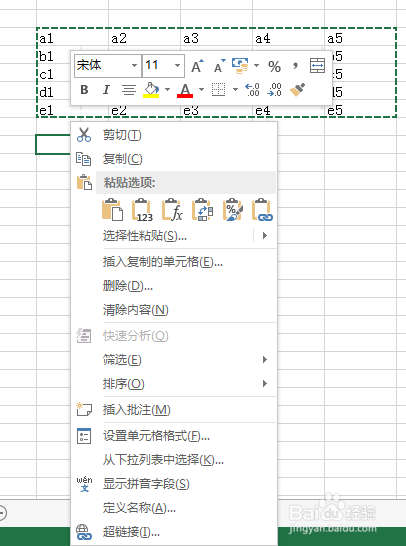This screenshot has width=406, height=546.
Task: Select cell containing a5
Action: (x=360, y=38)
